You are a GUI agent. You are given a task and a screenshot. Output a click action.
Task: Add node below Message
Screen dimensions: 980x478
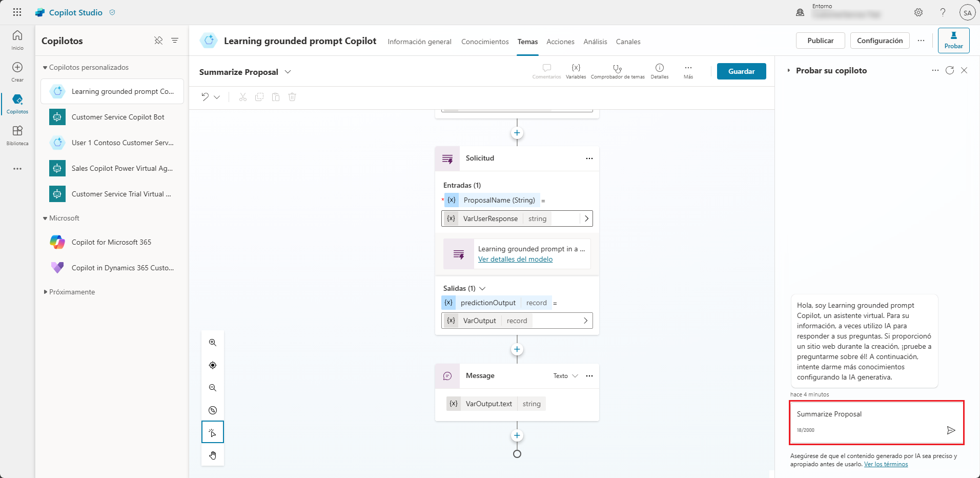(517, 435)
